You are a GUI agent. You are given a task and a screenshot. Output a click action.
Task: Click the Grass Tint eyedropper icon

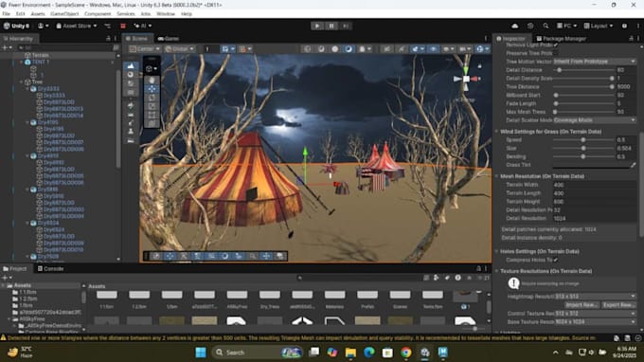coord(634,165)
